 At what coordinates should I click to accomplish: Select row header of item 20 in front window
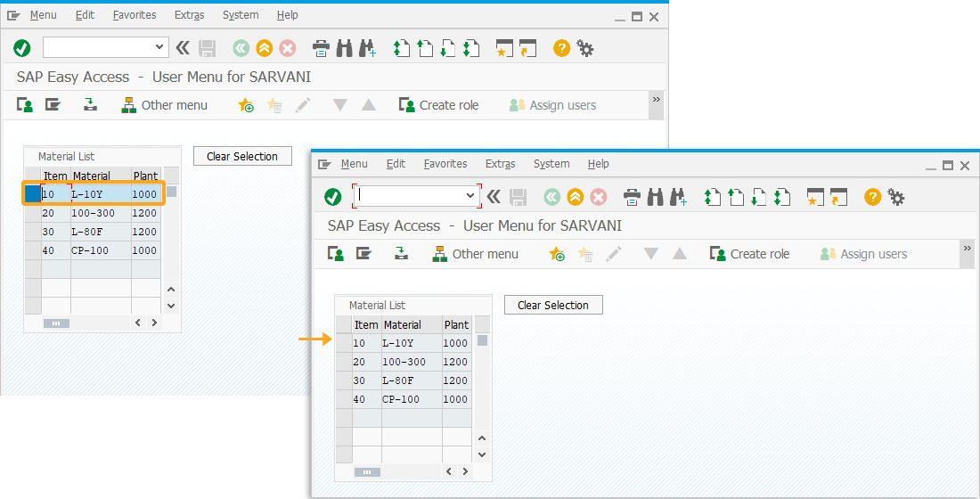coord(344,362)
